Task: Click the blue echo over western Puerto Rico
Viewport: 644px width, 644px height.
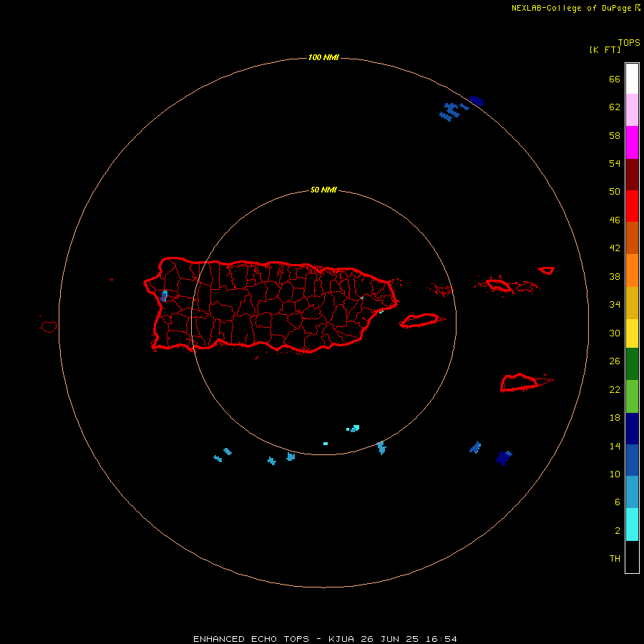Action: pyautogui.click(x=165, y=296)
